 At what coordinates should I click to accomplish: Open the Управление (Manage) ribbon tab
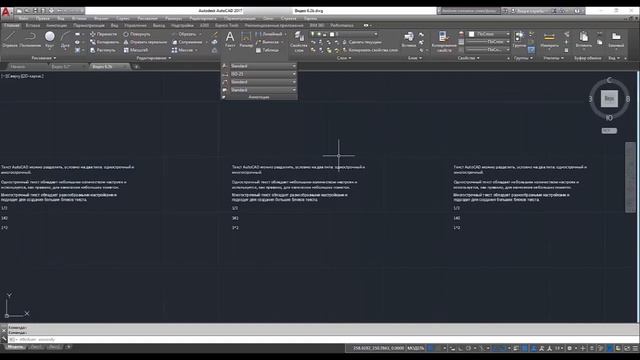(x=135, y=25)
